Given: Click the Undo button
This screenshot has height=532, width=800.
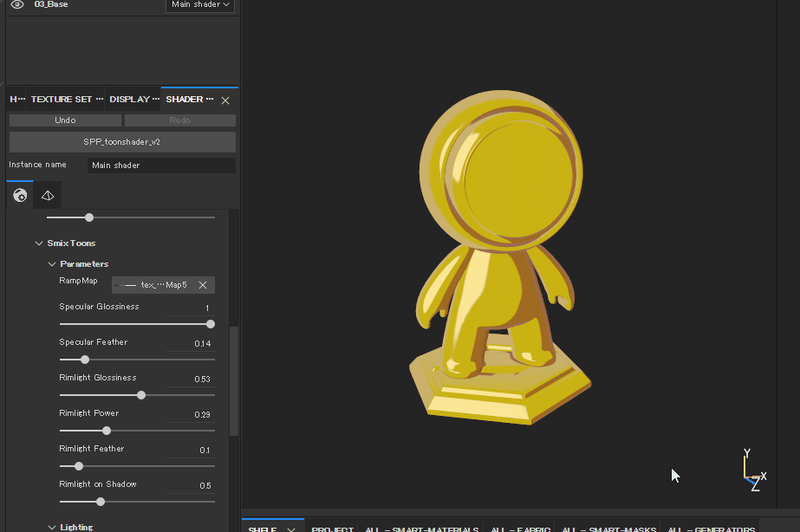Looking at the screenshot, I should click(x=65, y=120).
